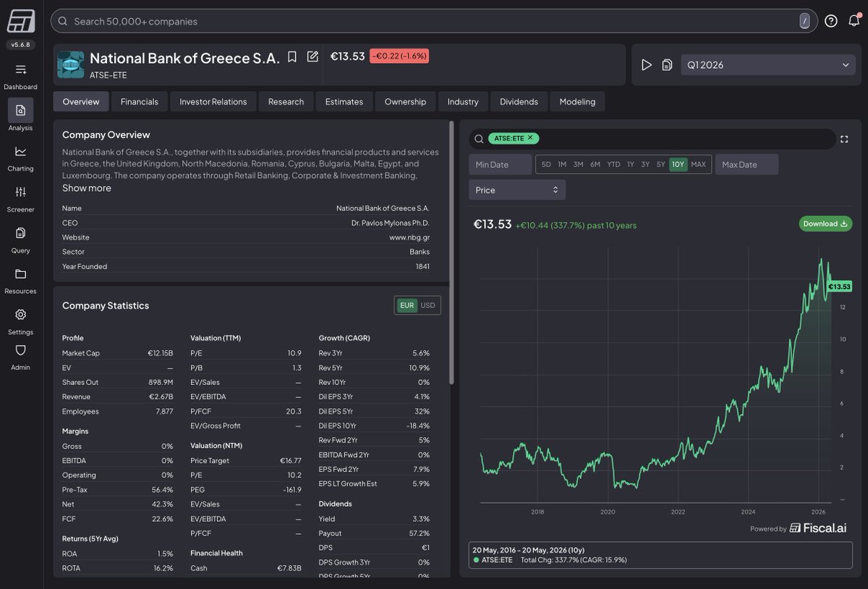Image resolution: width=868 pixels, height=589 pixels.
Task: Click the edit note icon beside company name
Action: [312, 56]
